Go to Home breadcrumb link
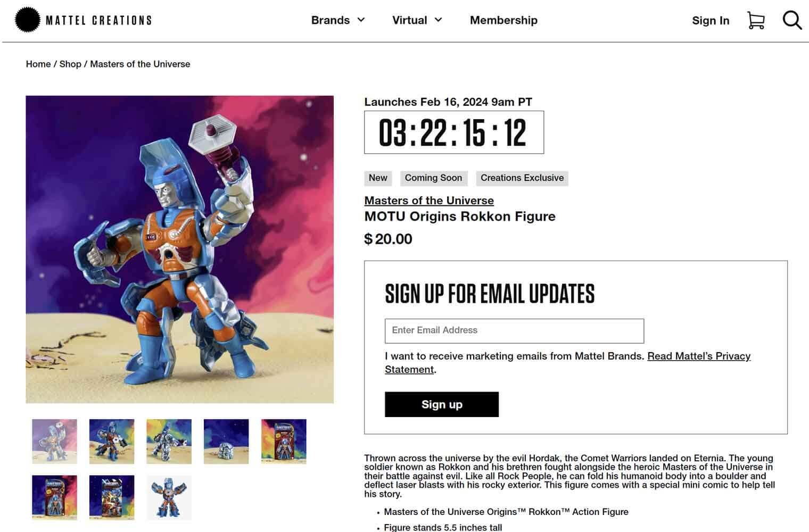809x532 pixels. (38, 64)
